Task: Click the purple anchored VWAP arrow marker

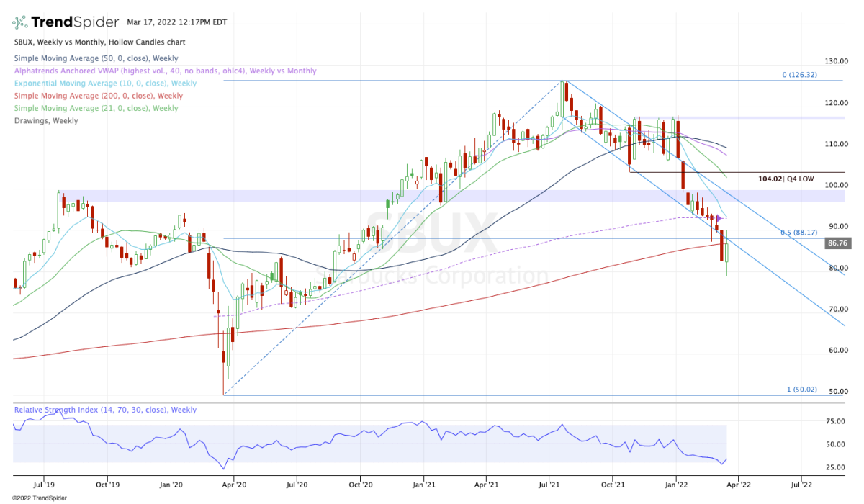Action: tap(719, 219)
